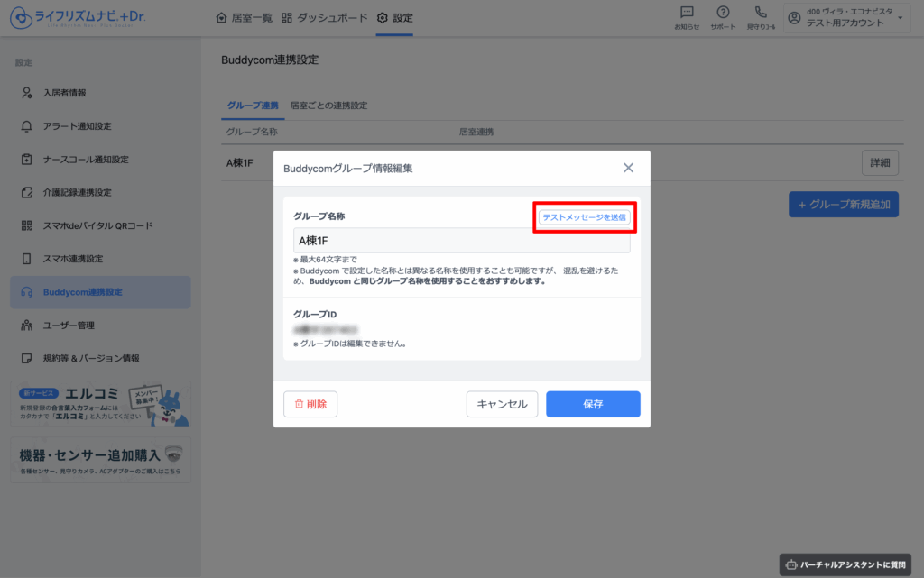This screenshot has height=578, width=924.
Task: Click the ナースコール通知設定 icon
Action: (x=26, y=160)
